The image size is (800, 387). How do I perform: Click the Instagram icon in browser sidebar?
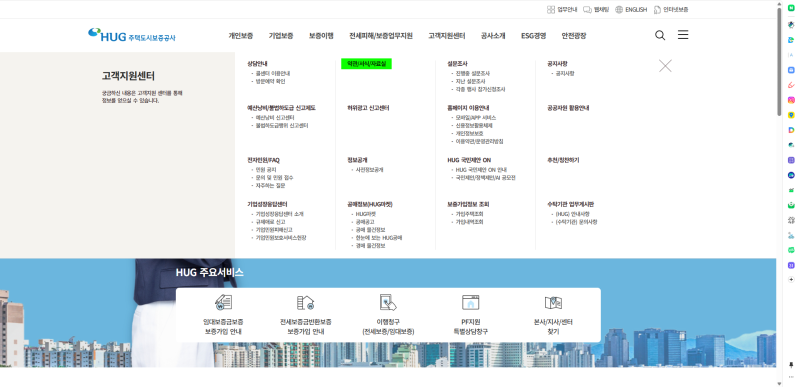(x=791, y=100)
